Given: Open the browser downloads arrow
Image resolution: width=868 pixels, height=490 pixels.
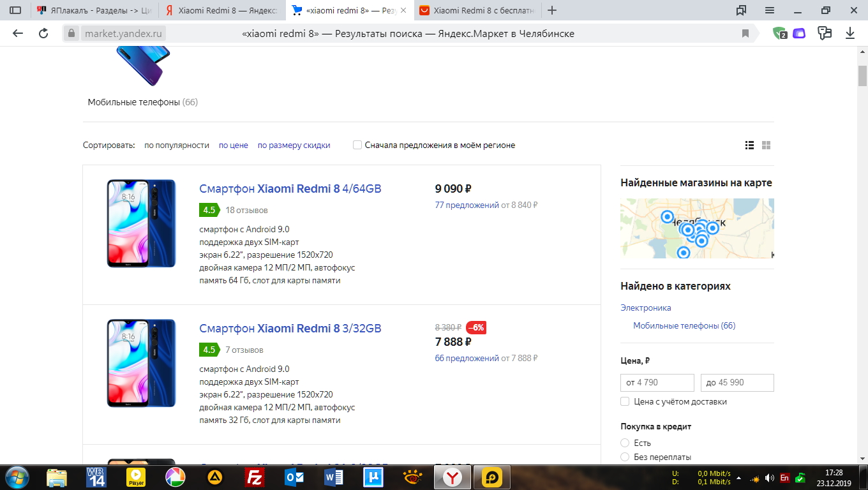Looking at the screenshot, I should coord(849,33).
